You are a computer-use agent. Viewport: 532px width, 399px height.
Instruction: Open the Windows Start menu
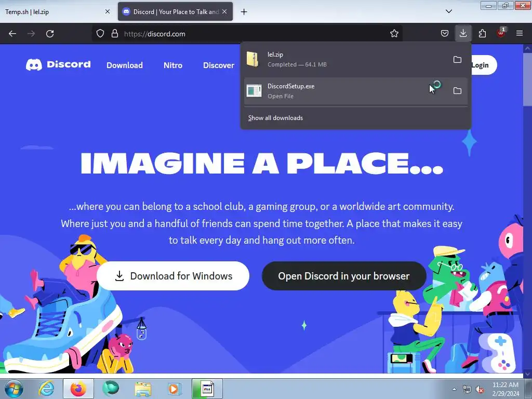(x=14, y=389)
